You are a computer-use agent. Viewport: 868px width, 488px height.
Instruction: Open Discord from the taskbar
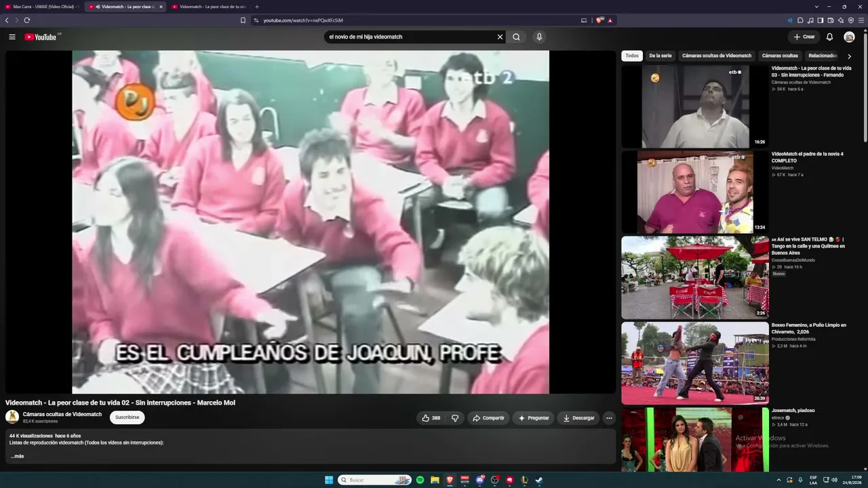click(x=480, y=480)
